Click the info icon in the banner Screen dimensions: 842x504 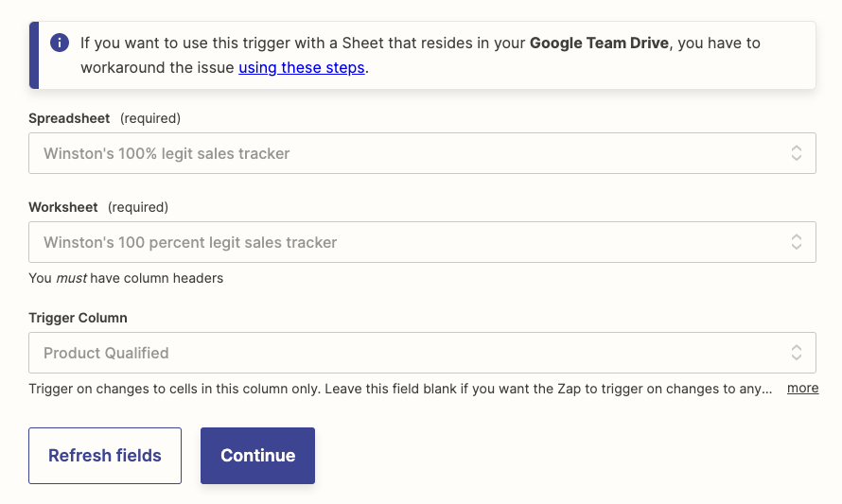tap(60, 43)
